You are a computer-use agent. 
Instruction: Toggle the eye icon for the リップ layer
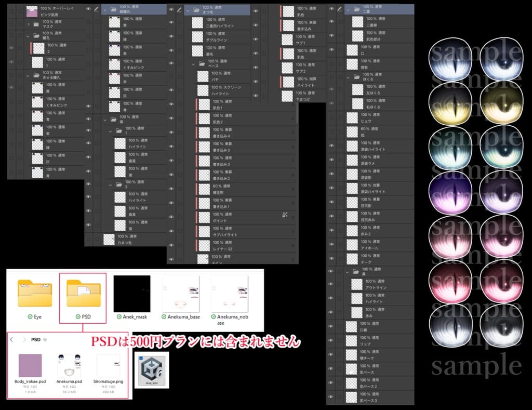pos(331,340)
